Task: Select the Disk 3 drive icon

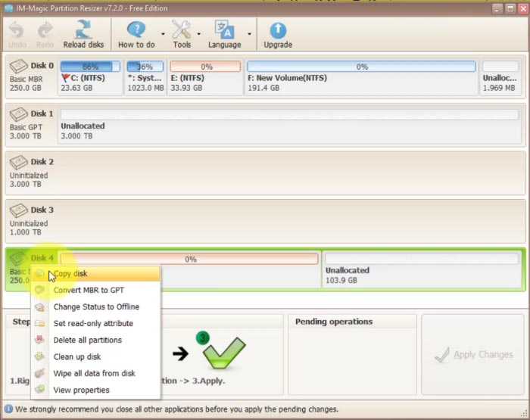Action: coord(18,210)
